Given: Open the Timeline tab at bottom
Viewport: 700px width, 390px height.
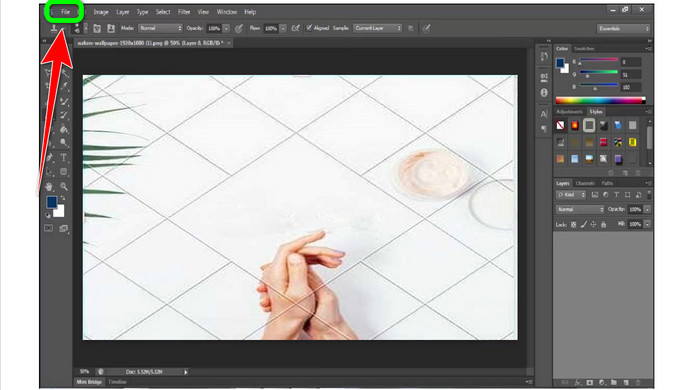Looking at the screenshot, I should (117, 382).
